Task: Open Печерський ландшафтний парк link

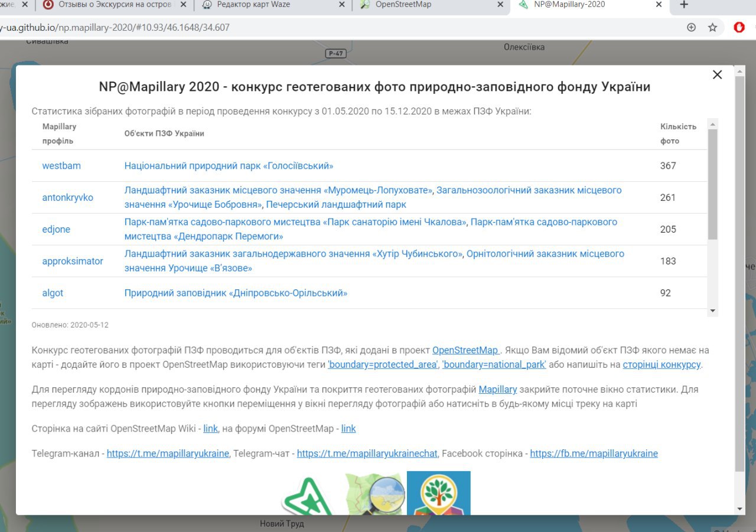Action: pos(336,204)
